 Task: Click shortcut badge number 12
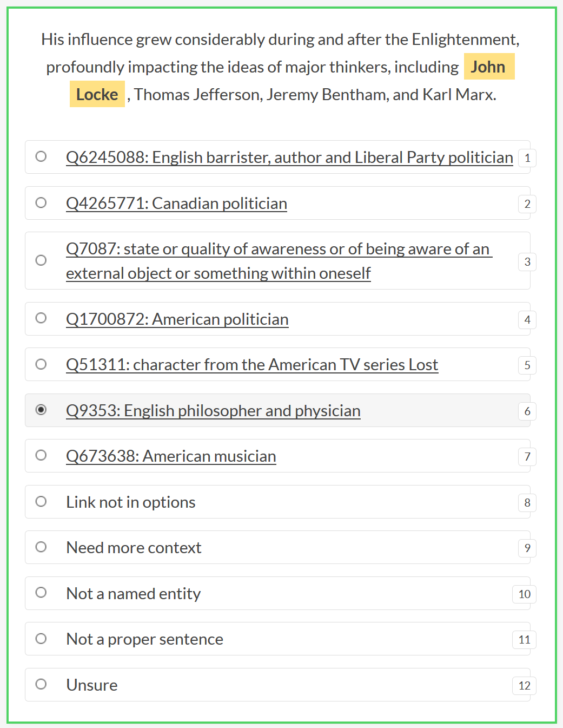(x=524, y=686)
